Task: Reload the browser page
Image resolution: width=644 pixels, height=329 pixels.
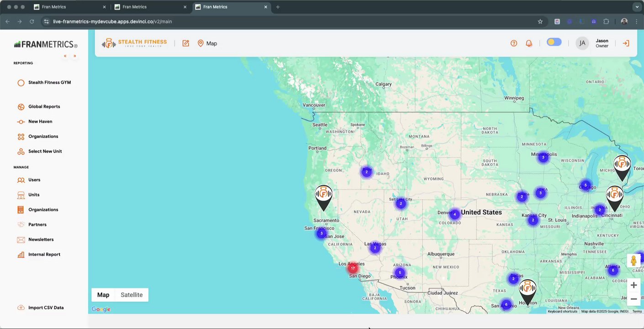Action: coord(32,21)
